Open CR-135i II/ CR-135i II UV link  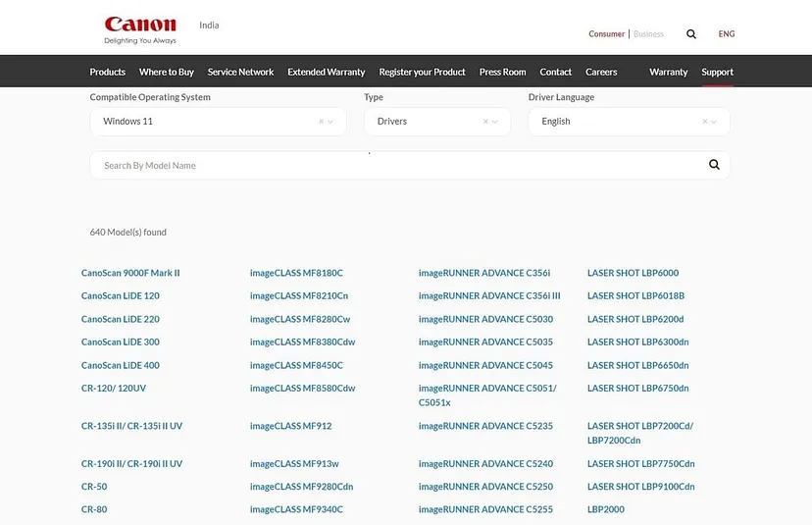pos(131,426)
